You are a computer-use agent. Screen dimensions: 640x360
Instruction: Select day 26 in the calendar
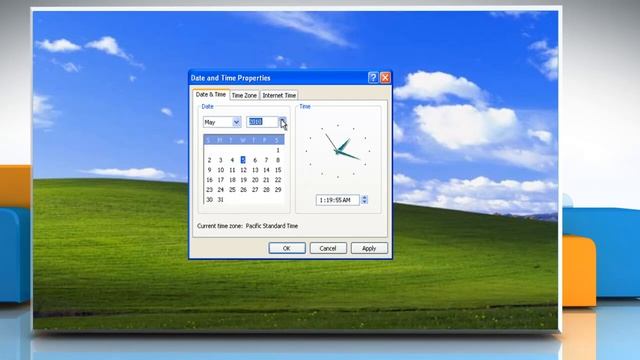pos(244,189)
